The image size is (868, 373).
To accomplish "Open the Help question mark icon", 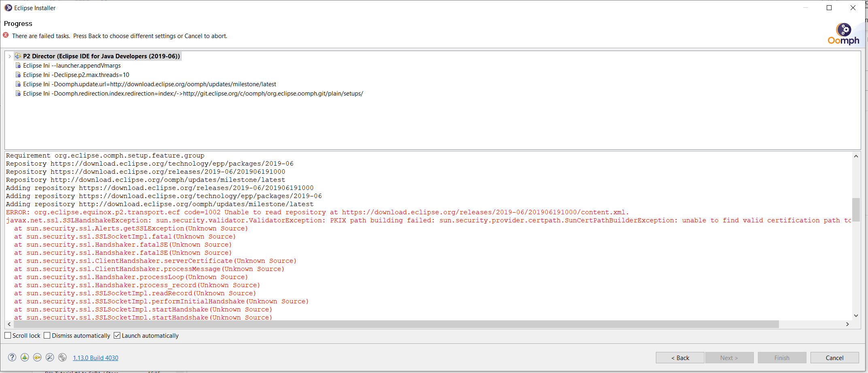I will point(12,357).
